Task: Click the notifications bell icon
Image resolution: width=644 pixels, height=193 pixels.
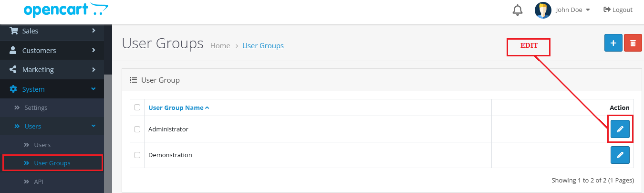Action: 518,10
